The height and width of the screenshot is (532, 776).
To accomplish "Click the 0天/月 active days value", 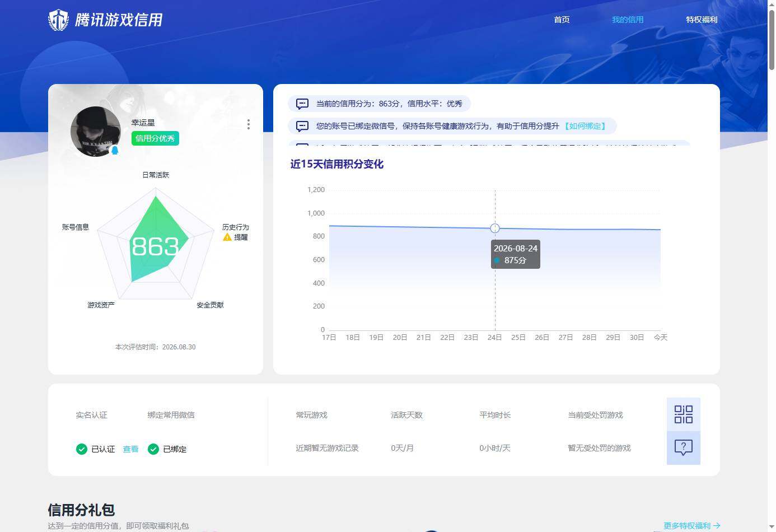I will point(402,448).
